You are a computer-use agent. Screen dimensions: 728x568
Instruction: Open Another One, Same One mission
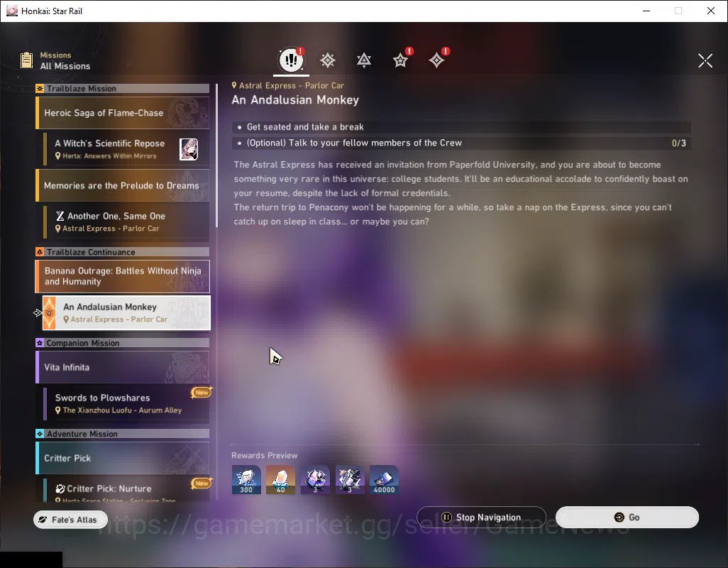point(126,222)
